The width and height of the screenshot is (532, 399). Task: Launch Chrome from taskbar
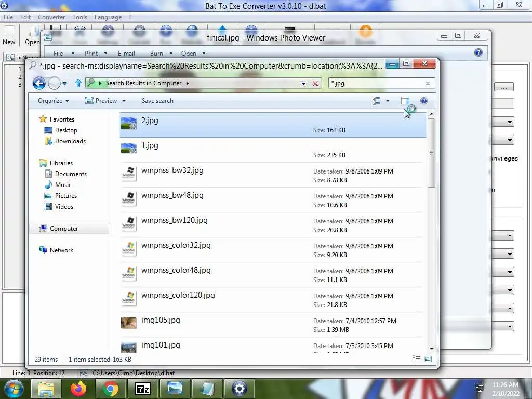tap(111, 389)
